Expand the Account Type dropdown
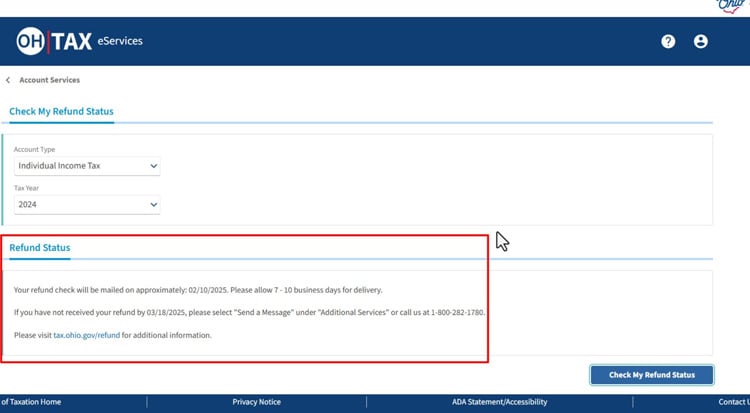750x413 pixels. pyautogui.click(x=87, y=165)
